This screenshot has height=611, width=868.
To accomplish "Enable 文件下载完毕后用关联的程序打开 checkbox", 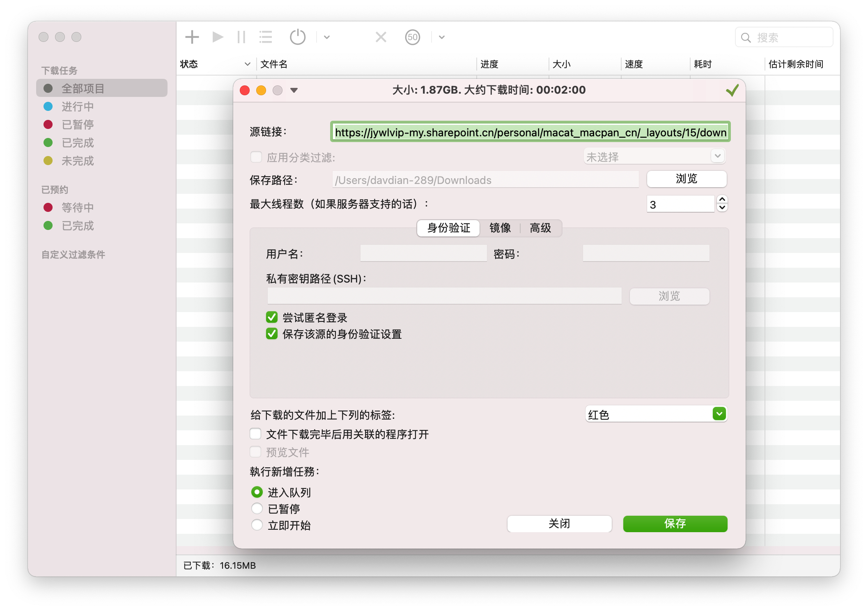I will tap(256, 434).
